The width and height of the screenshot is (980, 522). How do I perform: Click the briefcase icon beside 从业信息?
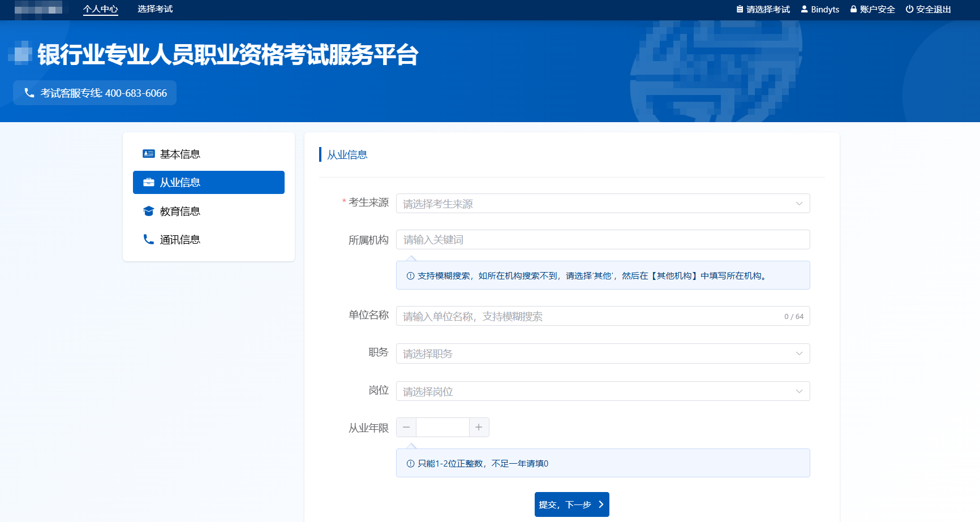point(149,182)
